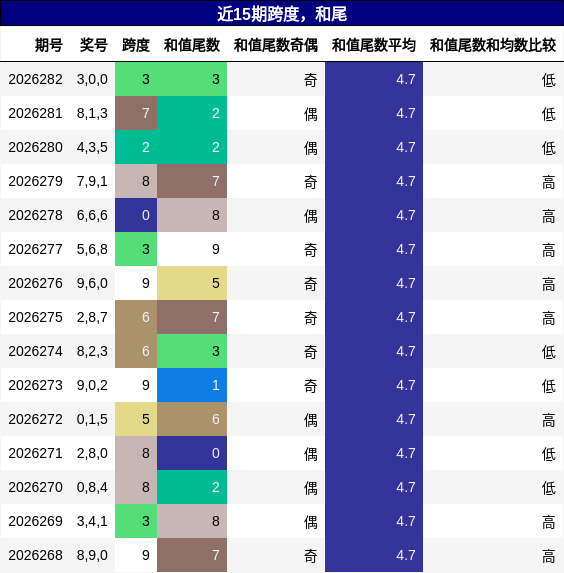Screen dimensions: 564x573
Task: Click issue number 2026273
Action: (x=35, y=385)
